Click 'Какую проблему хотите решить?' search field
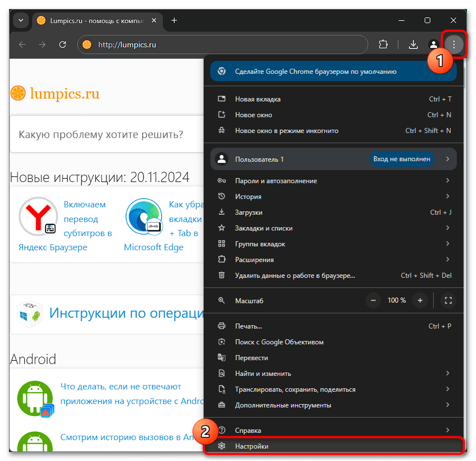Viewport: 476px width, 461px height. click(x=107, y=134)
